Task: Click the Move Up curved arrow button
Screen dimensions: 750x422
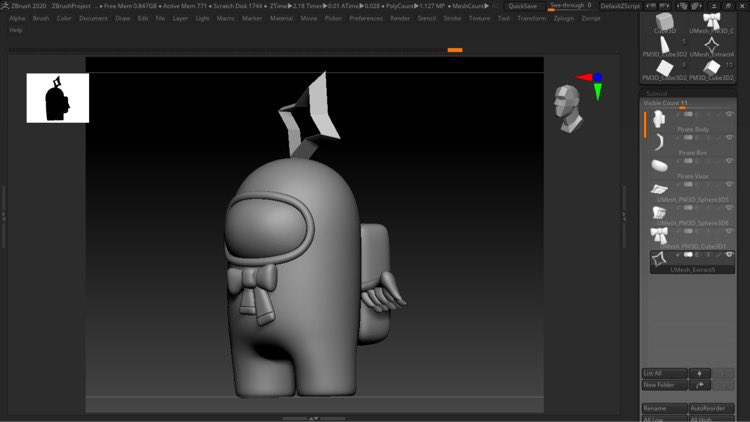Action: click(x=699, y=385)
